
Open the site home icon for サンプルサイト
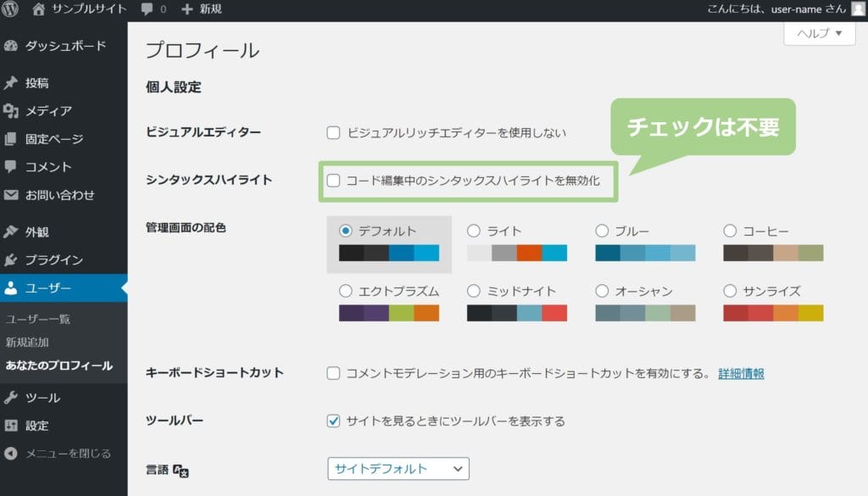[39, 9]
